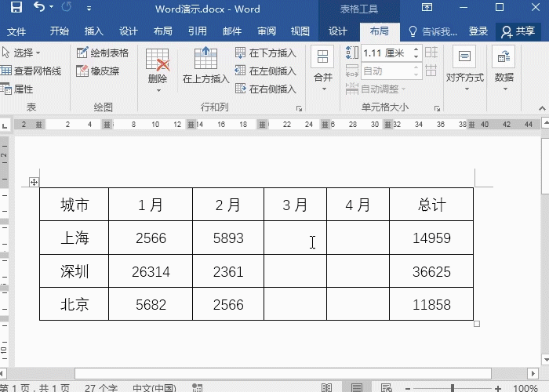This screenshot has height=392, width=549.
Task: Open the 审阅 tab
Action: 267,31
